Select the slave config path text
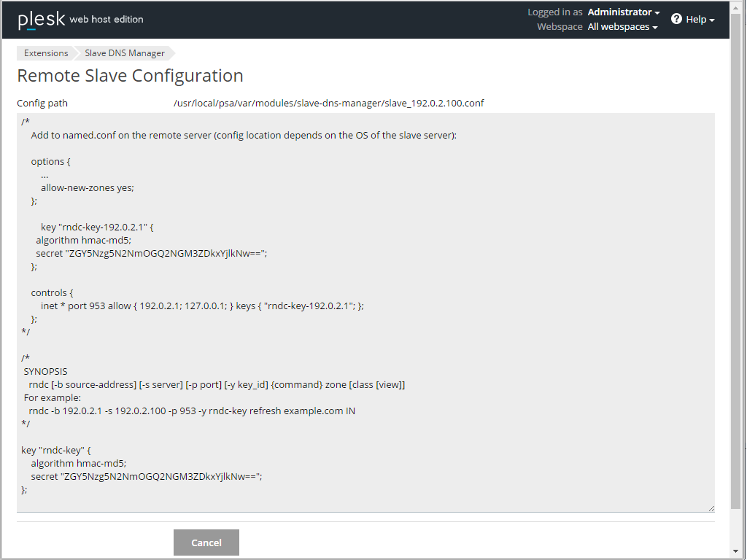 (x=328, y=103)
